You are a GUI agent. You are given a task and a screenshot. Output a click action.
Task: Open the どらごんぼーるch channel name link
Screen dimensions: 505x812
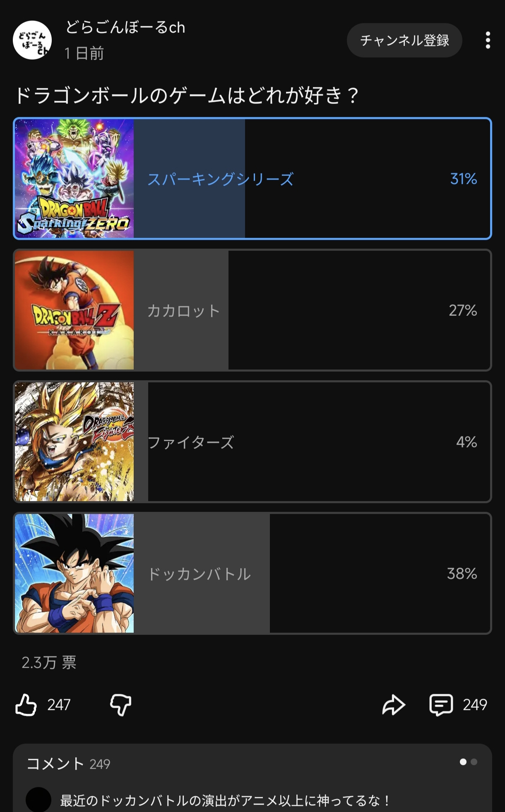click(125, 28)
